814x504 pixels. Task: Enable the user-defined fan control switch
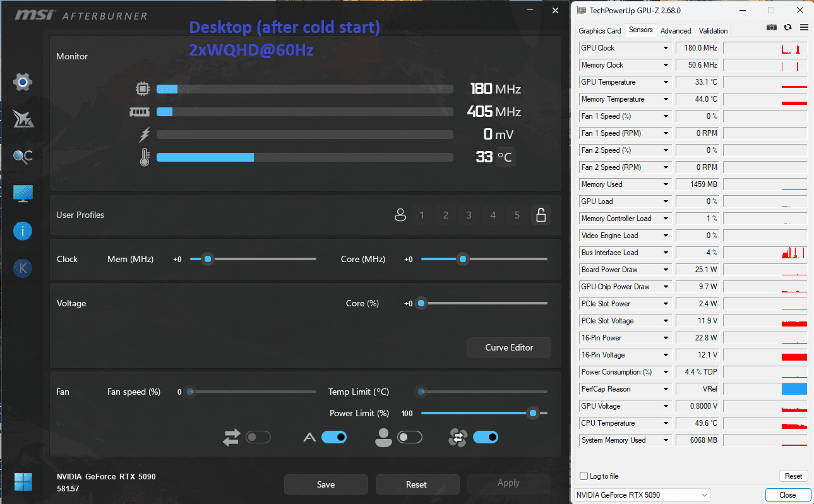409,437
